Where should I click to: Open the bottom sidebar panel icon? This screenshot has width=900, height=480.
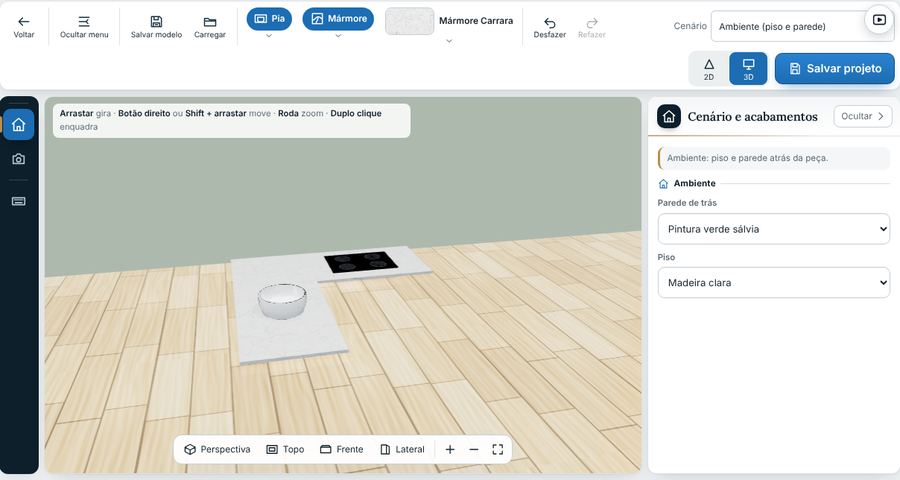[18, 201]
